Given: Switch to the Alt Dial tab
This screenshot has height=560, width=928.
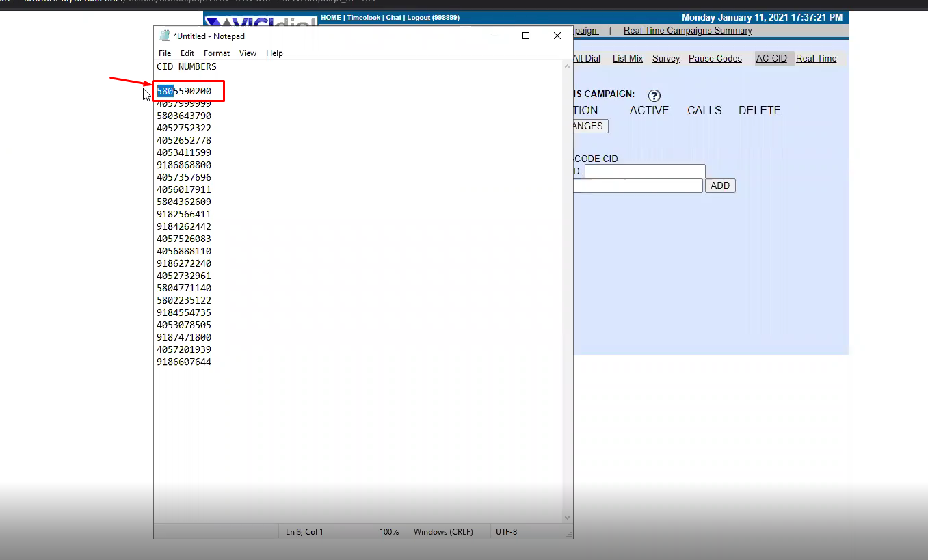Looking at the screenshot, I should point(587,59).
